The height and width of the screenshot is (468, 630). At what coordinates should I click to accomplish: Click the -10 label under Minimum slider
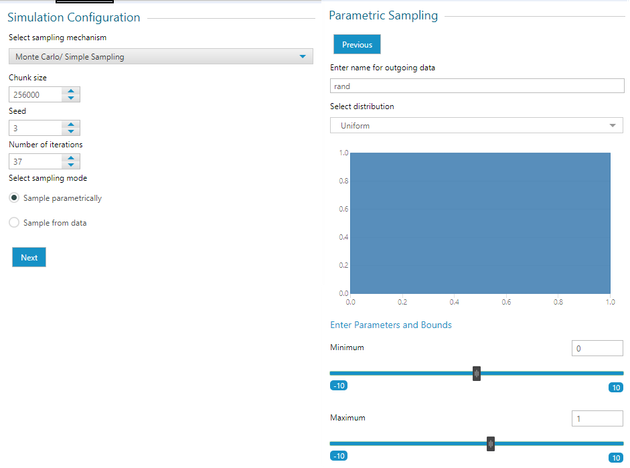pos(339,386)
